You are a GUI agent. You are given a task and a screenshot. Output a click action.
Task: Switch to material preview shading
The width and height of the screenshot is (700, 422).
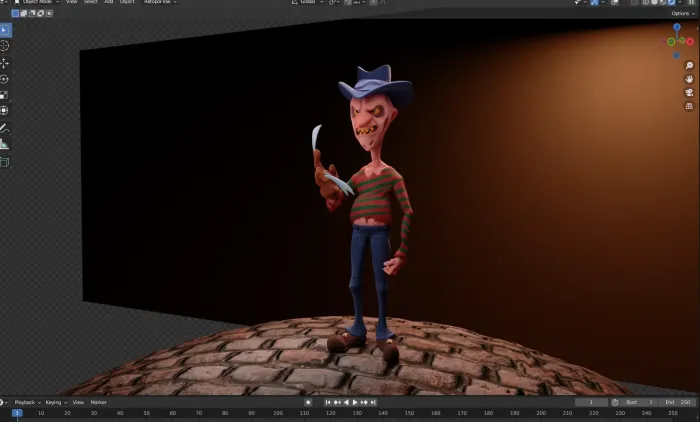pyautogui.click(x=662, y=2)
